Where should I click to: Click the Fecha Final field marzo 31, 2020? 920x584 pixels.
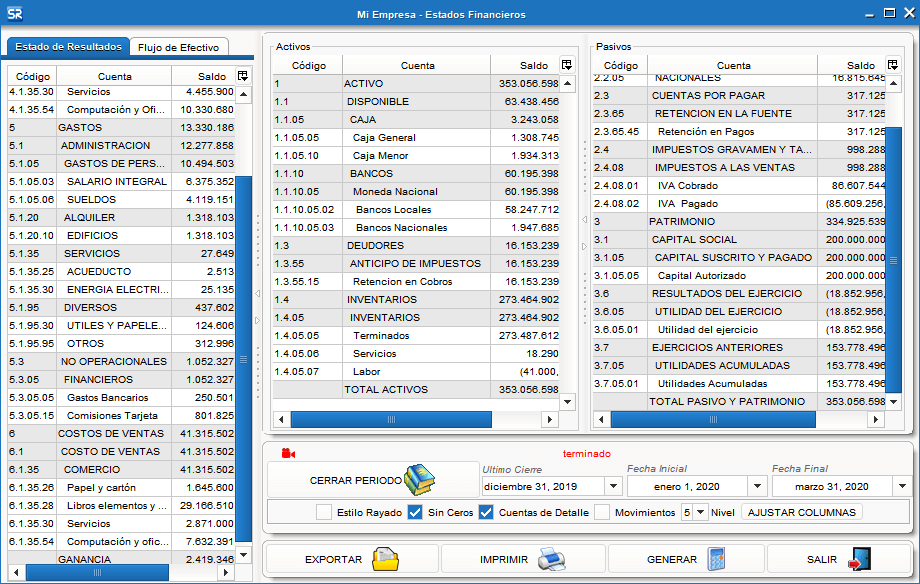(x=832, y=486)
